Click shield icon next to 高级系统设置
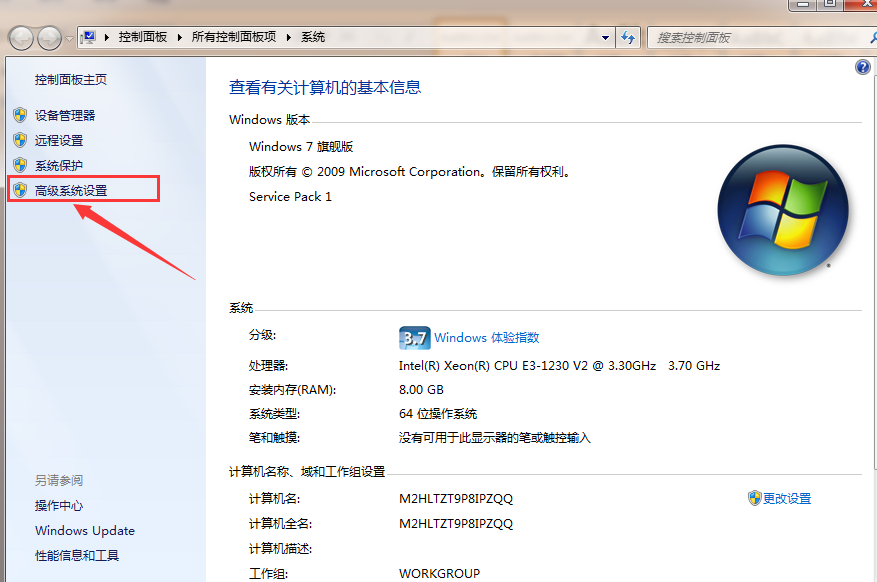877x582 pixels. pyautogui.click(x=20, y=190)
